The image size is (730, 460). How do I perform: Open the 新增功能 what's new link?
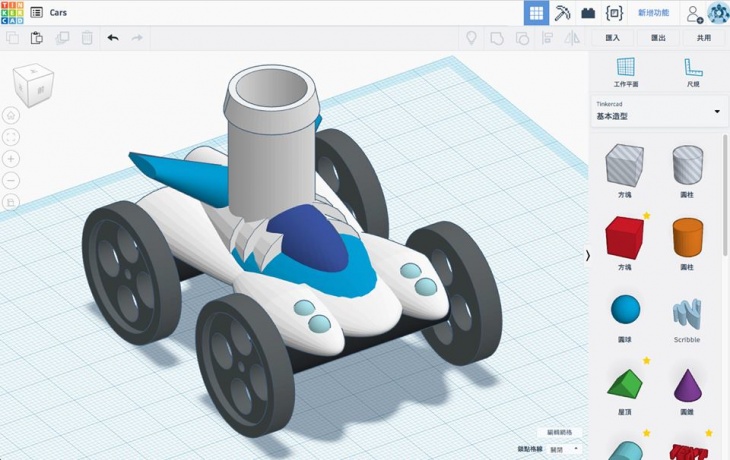click(653, 13)
